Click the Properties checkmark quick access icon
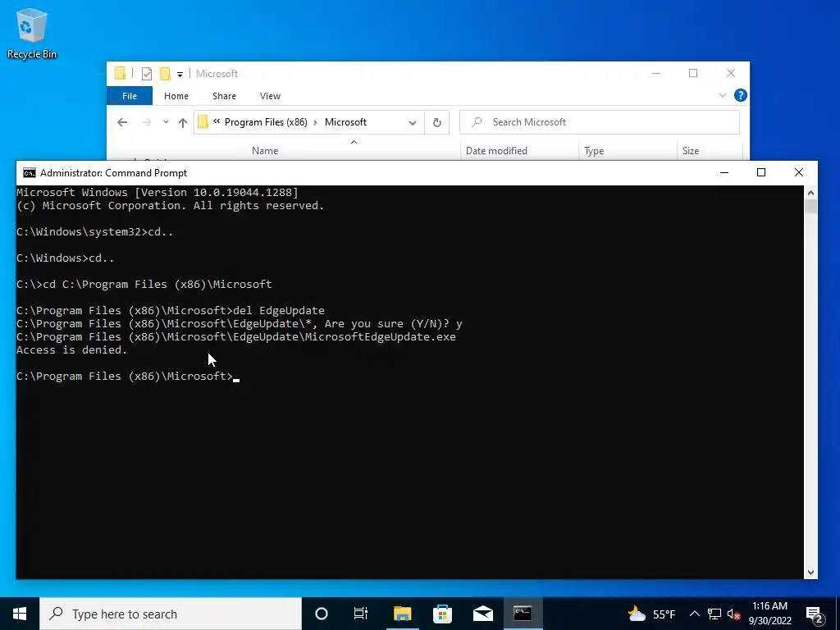 [x=146, y=73]
